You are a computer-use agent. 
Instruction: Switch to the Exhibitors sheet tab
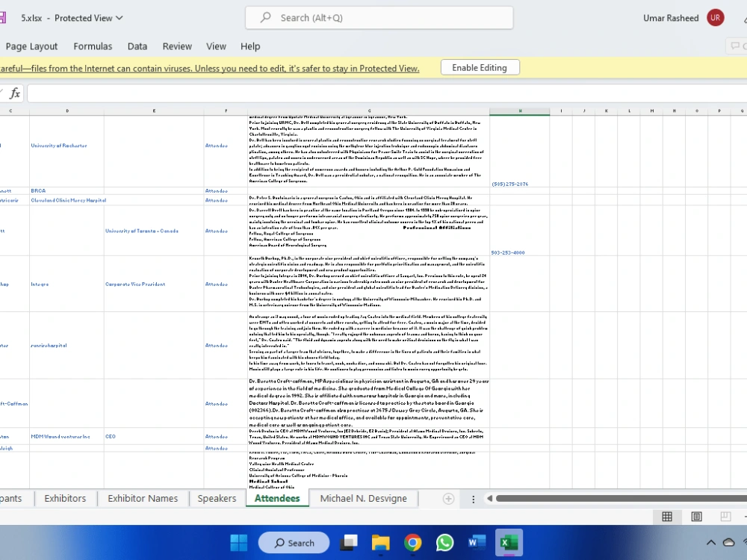[65, 498]
